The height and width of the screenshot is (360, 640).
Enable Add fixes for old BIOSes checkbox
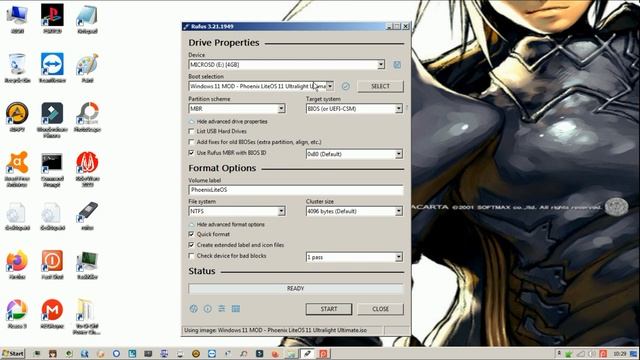pos(191,142)
